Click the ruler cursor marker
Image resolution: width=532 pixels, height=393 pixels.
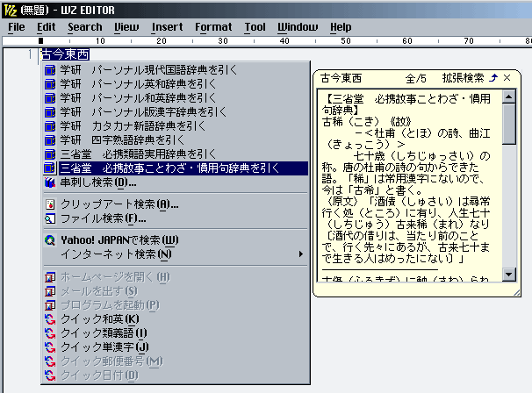(40, 40)
